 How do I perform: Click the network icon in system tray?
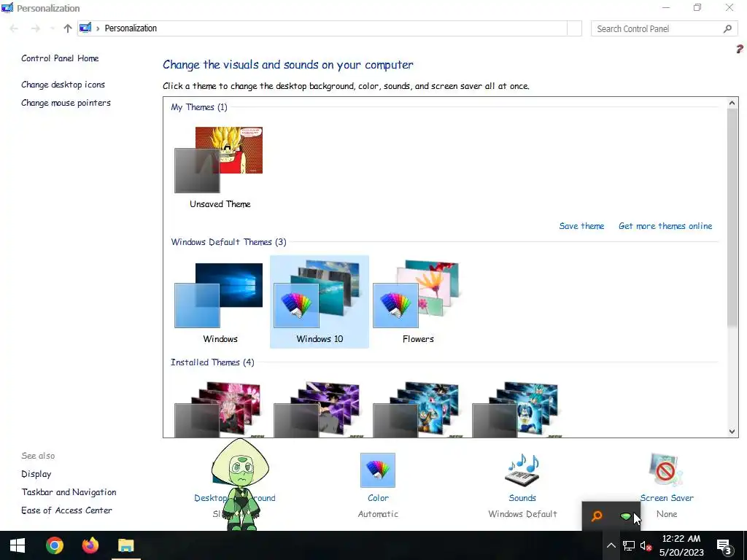pyautogui.click(x=628, y=545)
